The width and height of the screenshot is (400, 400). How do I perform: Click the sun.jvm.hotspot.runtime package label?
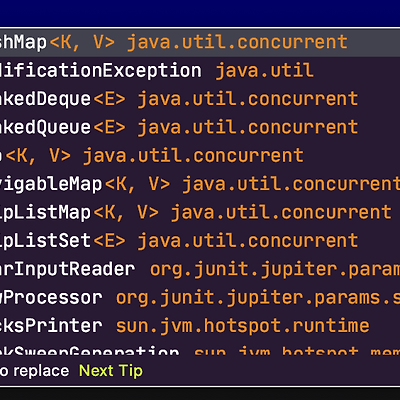coord(242,326)
